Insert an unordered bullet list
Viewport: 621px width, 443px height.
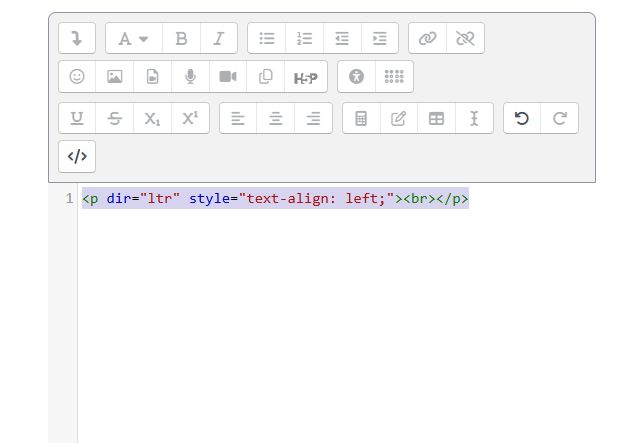pyautogui.click(x=267, y=38)
